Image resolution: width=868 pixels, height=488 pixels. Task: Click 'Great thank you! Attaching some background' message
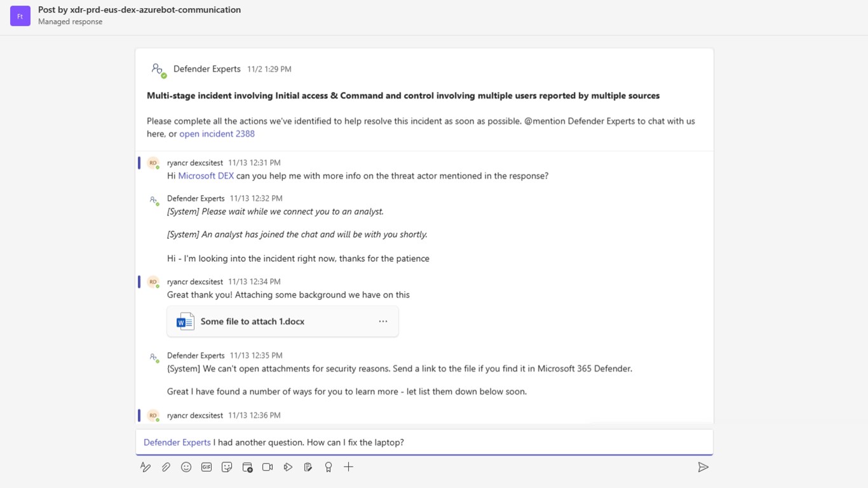[288, 295]
